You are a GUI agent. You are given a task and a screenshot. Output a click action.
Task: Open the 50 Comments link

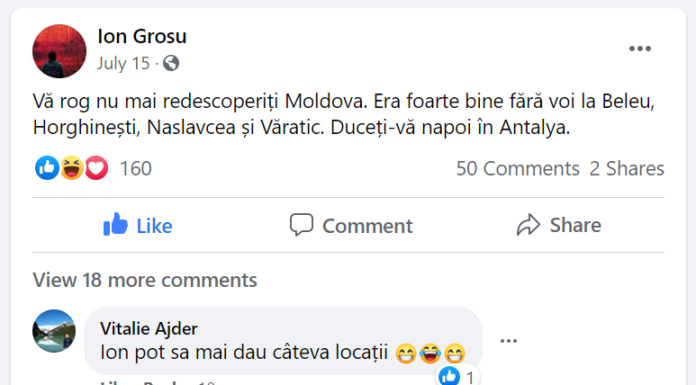[518, 169]
